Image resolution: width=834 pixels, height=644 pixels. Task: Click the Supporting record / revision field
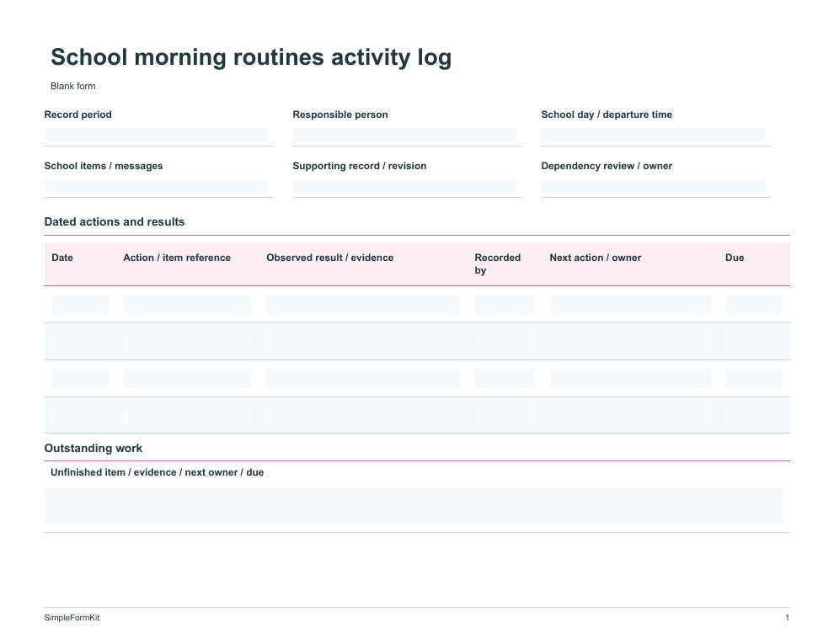(x=404, y=187)
